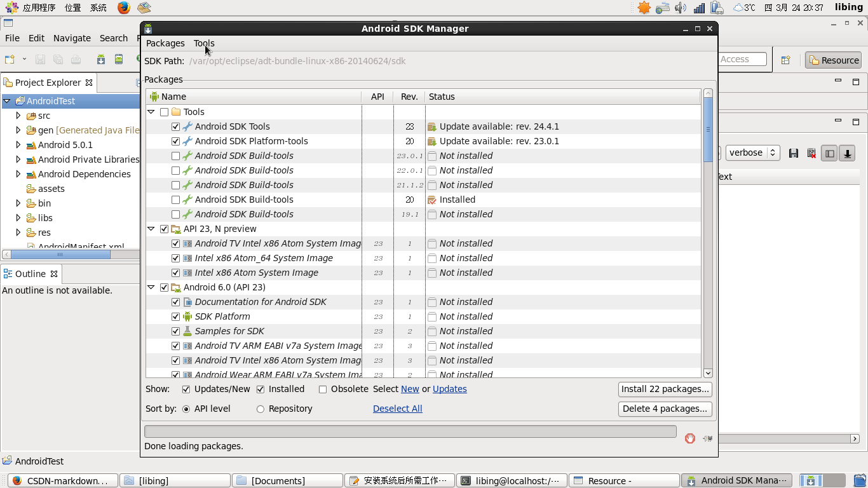The width and height of the screenshot is (868, 488).
Task: Collapse the AndroidTest project node
Action: pyautogui.click(x=7, y=101)
